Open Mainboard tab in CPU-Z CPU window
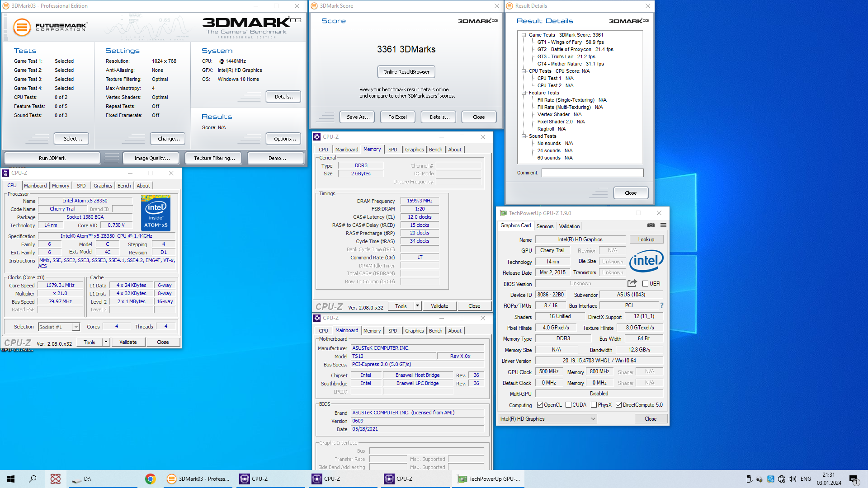 (x=35, y=186)
